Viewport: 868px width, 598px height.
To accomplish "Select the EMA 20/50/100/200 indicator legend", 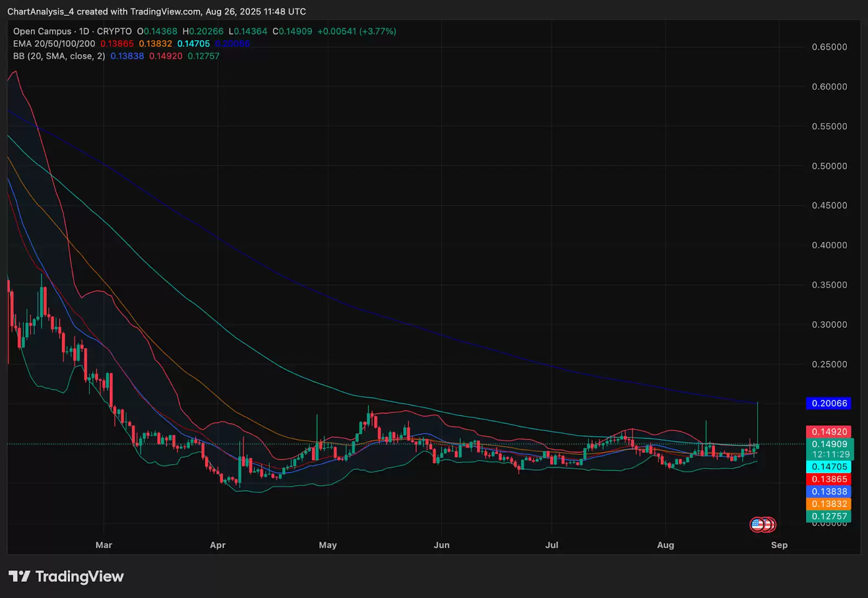I will pos(54,44).
